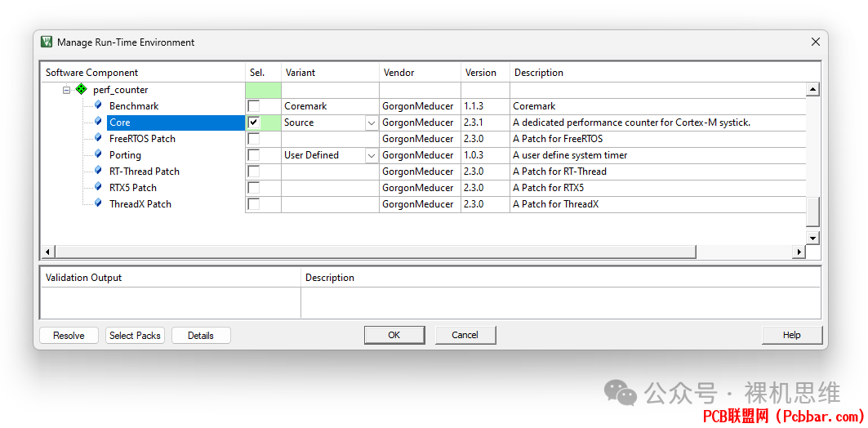Click the blue gem icon beside FreeRTOS Patch
The image size is (868, 428).
coord(98,138)
